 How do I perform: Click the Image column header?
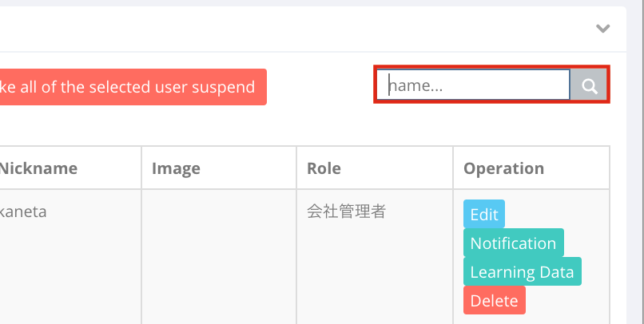[176, 168]
